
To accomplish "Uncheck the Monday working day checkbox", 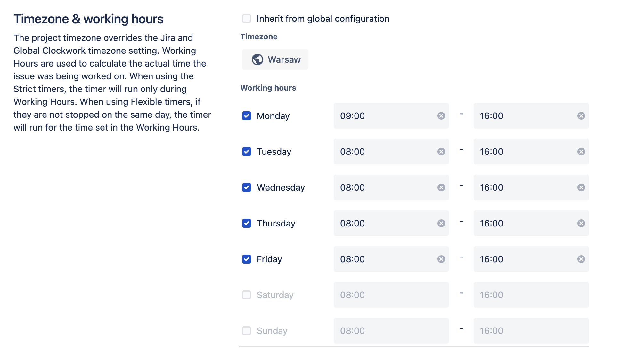I will coord(247,116).
